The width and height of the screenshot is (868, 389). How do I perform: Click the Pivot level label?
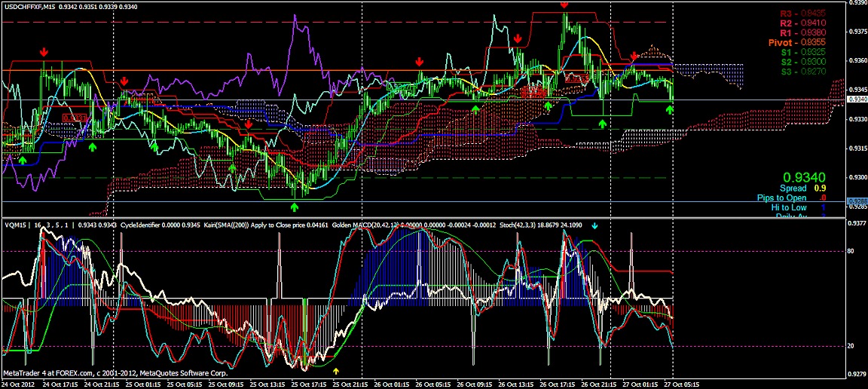pos(792,43)
